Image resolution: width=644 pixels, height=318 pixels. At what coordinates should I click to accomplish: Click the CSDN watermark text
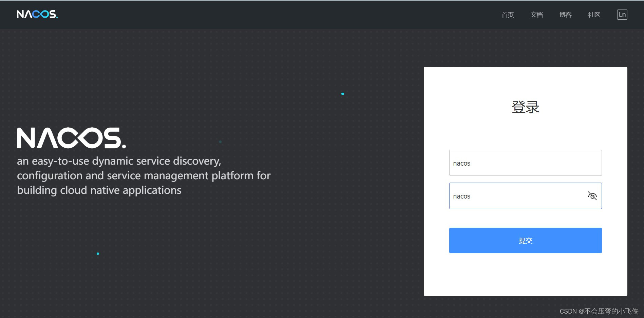point(599,311)
